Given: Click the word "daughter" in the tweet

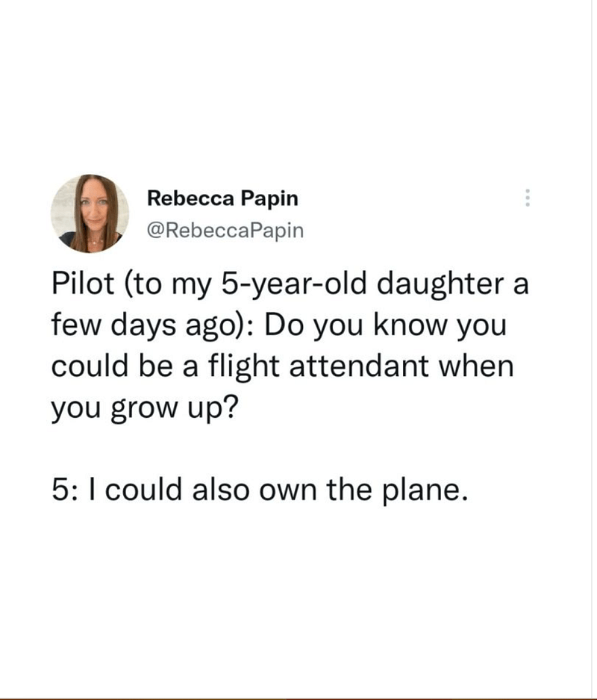Looking at the screenshot, I should click(435, 286).
